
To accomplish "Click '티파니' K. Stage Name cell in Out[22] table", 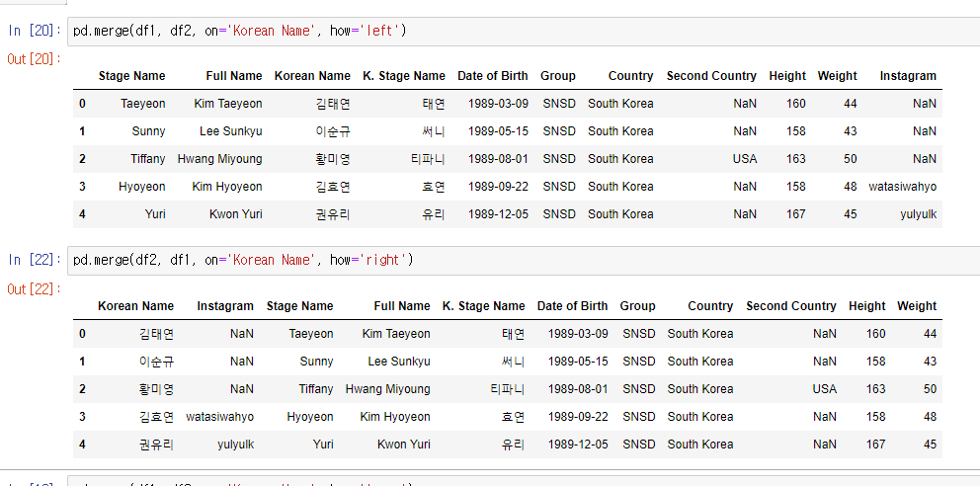I will pos(508,388).
